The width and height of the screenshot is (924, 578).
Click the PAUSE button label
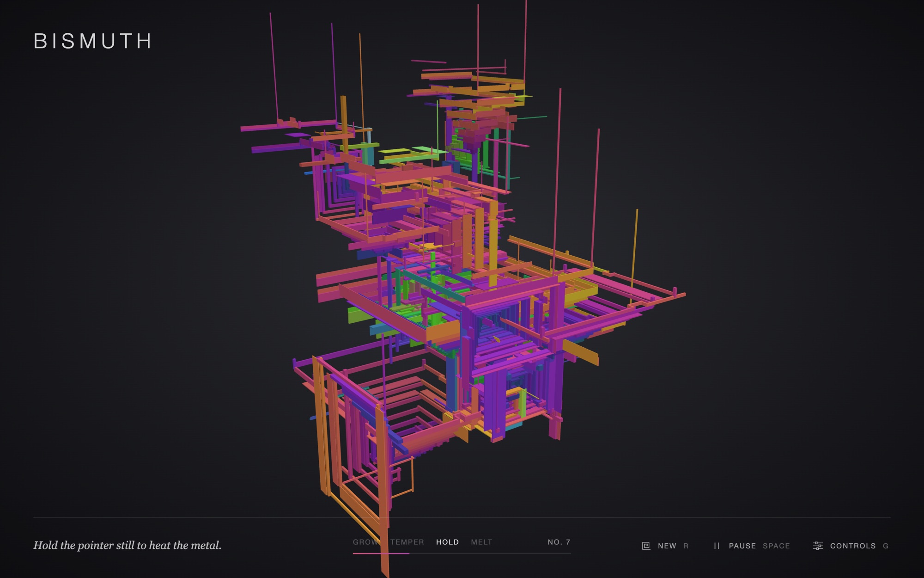pos(742,546)
